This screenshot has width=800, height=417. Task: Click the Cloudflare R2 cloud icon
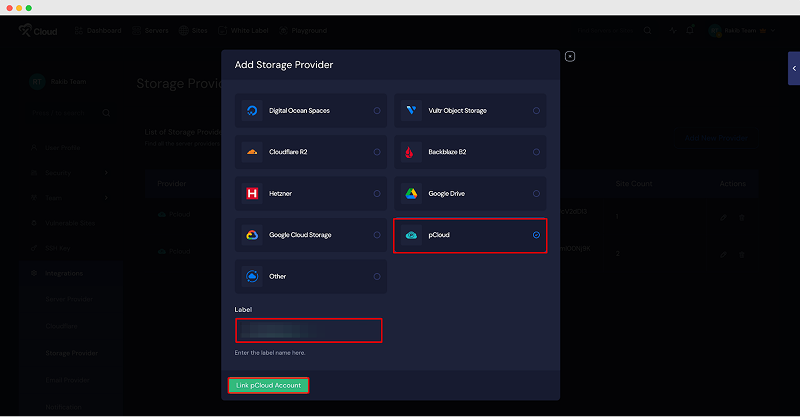coord(252,152)
